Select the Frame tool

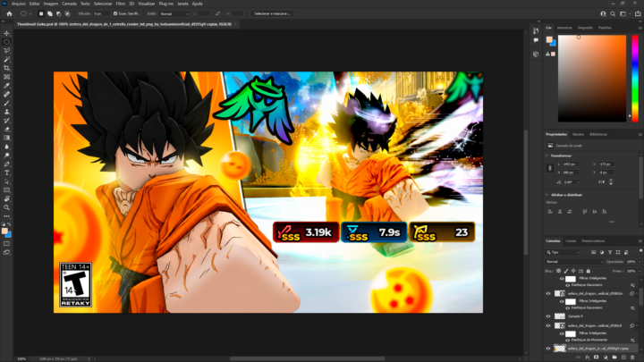(6, 77)
